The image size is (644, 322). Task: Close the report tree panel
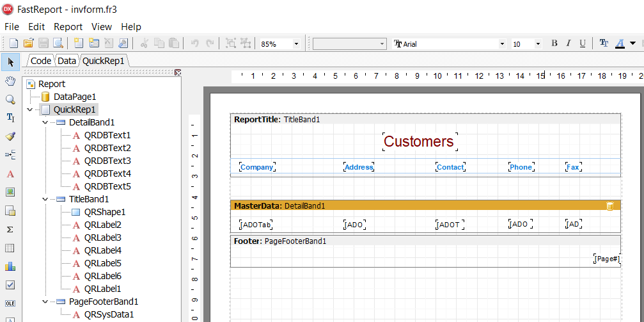pyautogui.click(x=177, y=73)
